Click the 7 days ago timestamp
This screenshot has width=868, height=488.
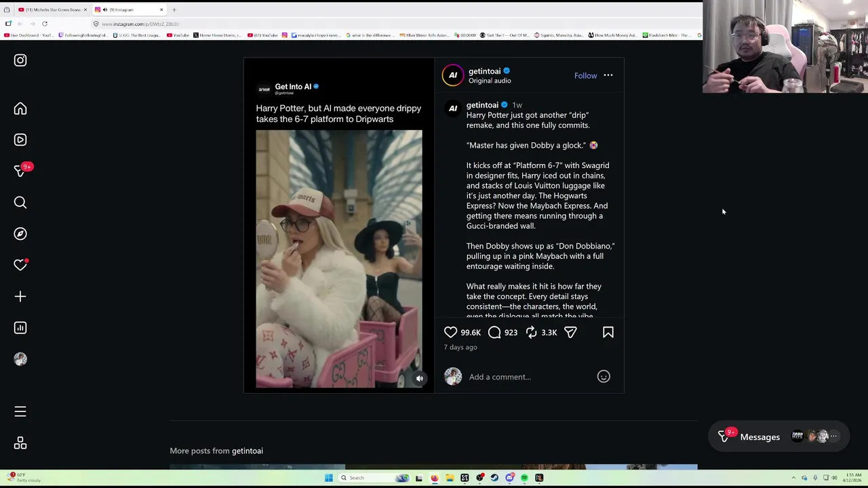point(460,347)
